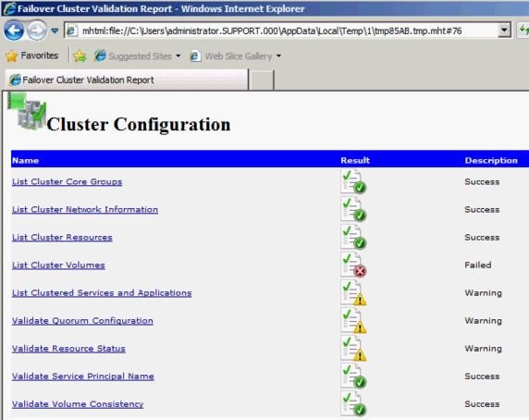Open the Validate Service Principal Name link
Screen dimensions: 529x420
(83, 377)
